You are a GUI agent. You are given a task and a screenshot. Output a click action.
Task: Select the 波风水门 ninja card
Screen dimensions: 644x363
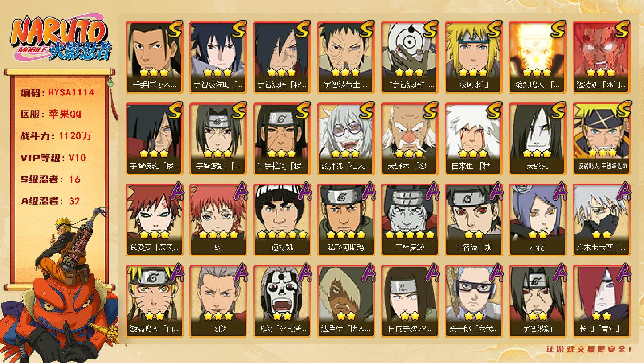click(473, 57)
